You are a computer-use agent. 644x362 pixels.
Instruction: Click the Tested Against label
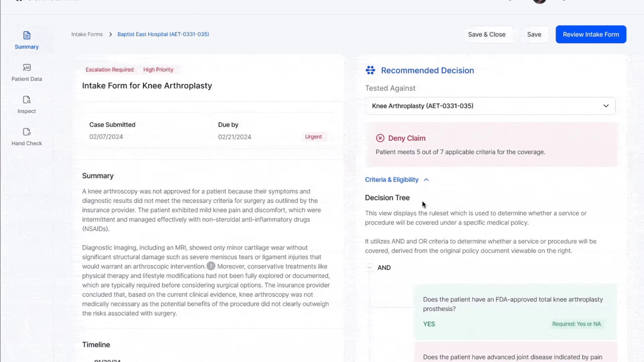tap(390, 88)
